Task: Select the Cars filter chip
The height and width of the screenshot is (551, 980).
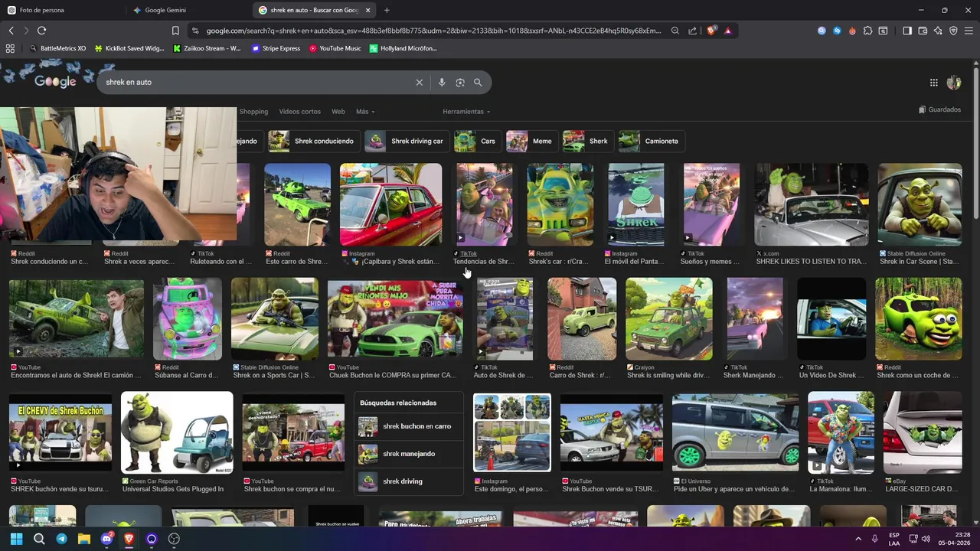Action: click(477, 141)
